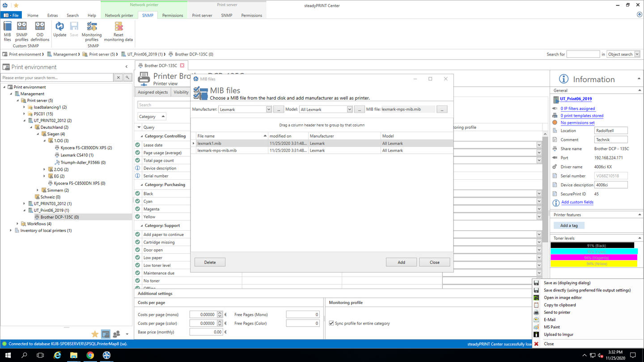Screen dimensions: 644x362
Task: Open Windows Start menu
Action: pyautogui.click(x=8, y=355)
